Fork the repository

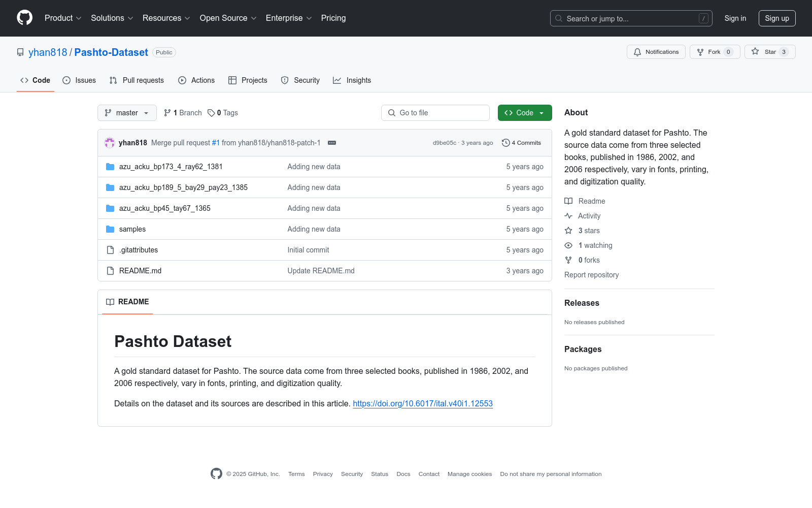tap(715, 52)
